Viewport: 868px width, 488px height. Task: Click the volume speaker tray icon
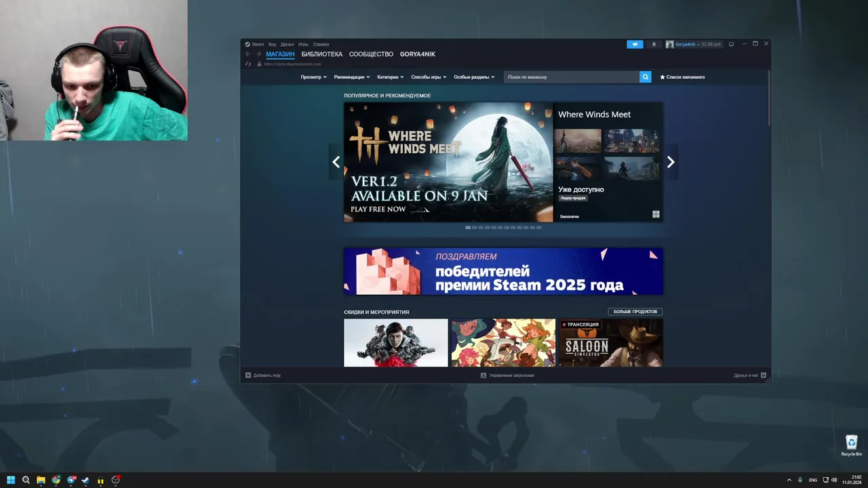(834, 480)
